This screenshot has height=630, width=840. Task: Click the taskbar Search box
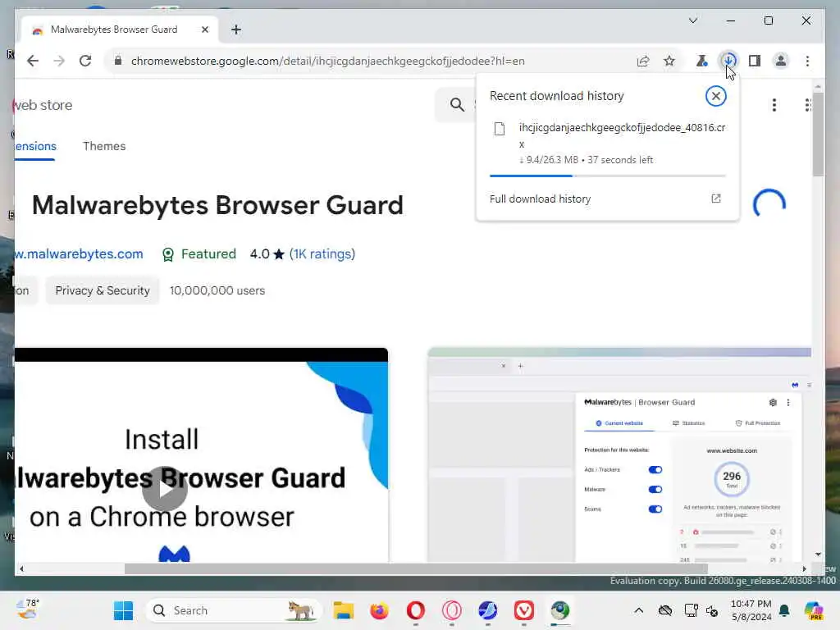(232, 610)
